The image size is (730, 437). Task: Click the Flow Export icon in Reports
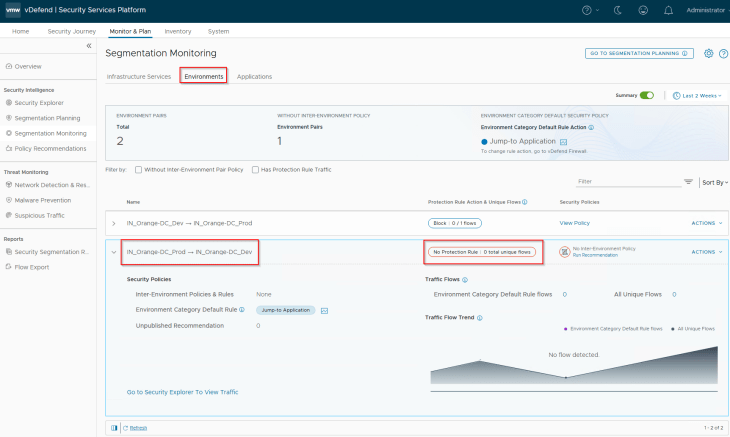click(x=9, y=266)
